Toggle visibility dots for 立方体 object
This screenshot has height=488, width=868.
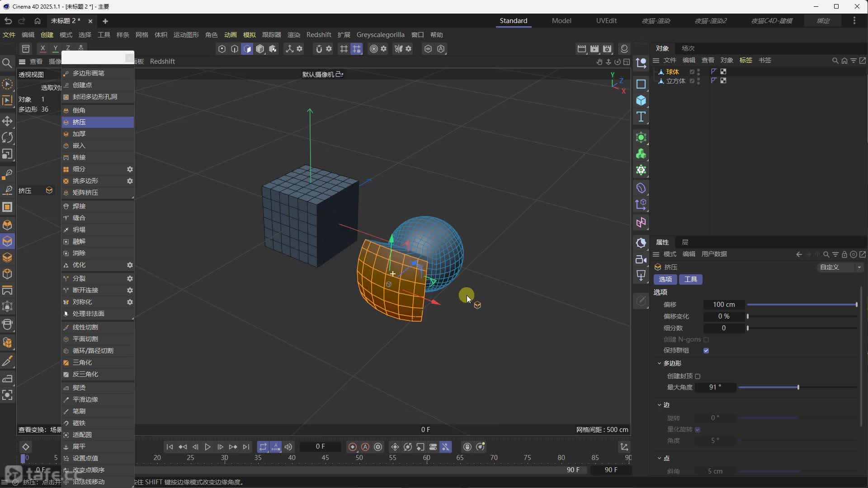click(x=699, y=81)
